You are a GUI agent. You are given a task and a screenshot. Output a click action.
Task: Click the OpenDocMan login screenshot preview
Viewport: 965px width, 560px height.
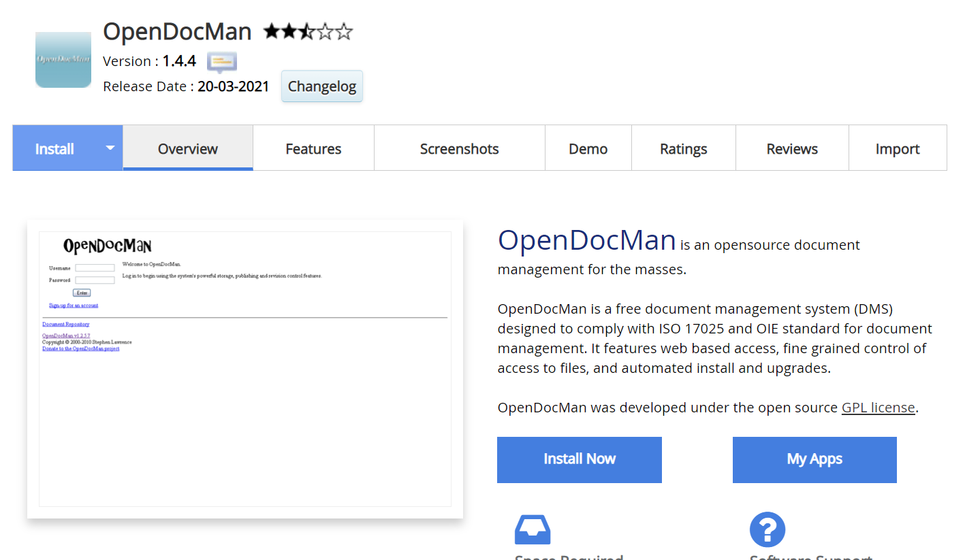245,369
